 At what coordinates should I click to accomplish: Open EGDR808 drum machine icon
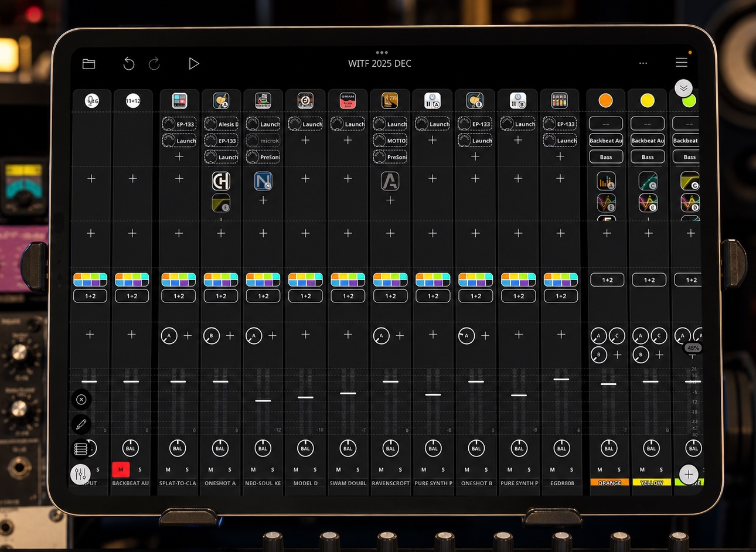(x=560, y=101)
